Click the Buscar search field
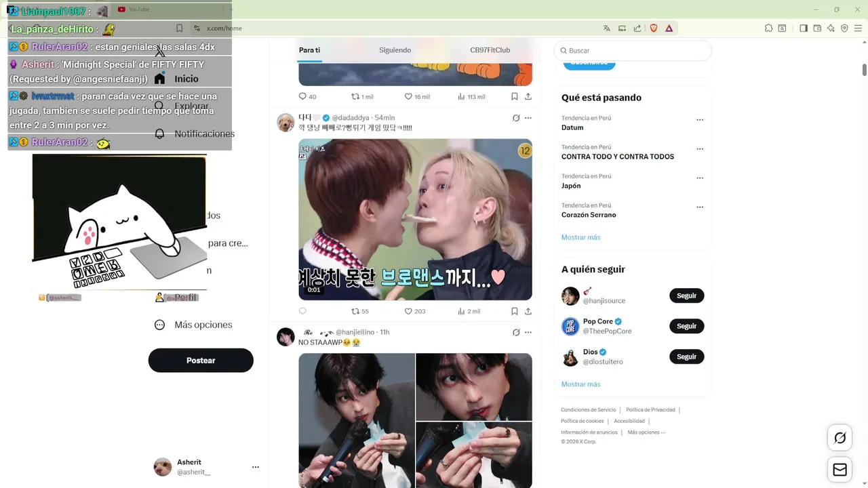The image size is (868, 488). click(633, 51)
